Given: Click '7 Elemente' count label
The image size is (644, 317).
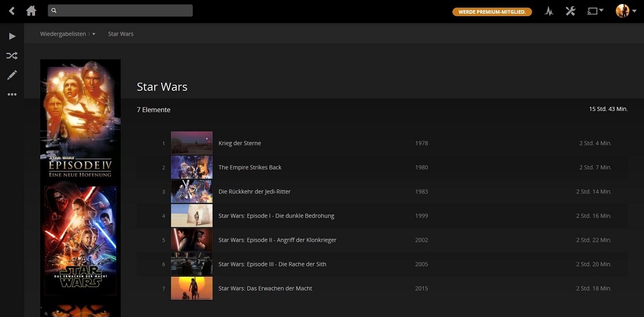Looking at the screenshot, I should click(154, 110).
